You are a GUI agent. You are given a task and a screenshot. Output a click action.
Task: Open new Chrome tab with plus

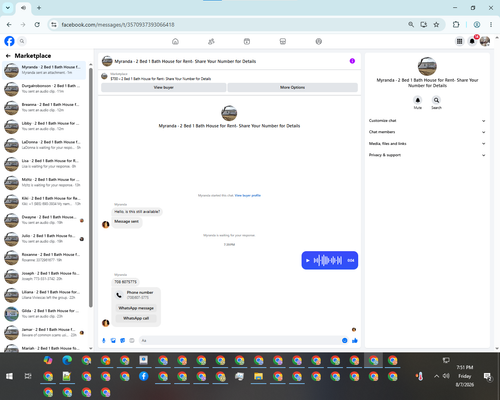(x=39, y=8)
